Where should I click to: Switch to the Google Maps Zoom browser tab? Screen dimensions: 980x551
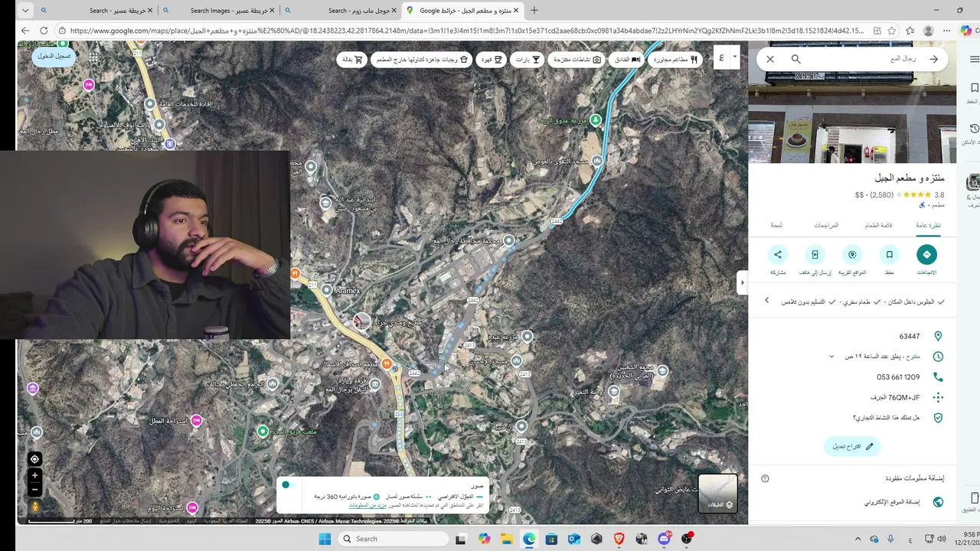click(340, 10)
